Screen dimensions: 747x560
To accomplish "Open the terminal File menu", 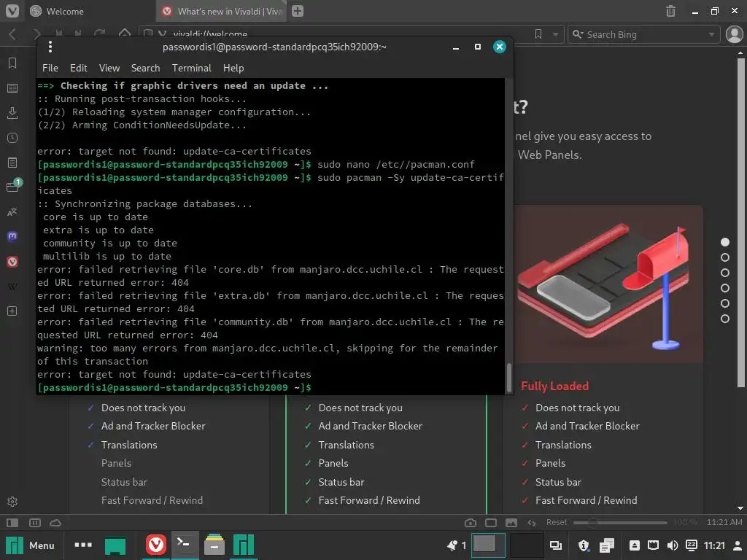I will point(50,68).
